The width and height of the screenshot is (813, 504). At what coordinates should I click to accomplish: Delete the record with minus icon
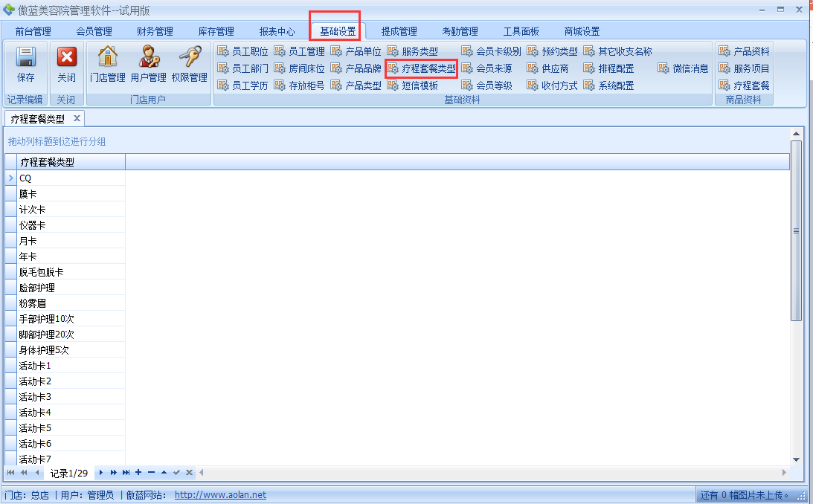coord(151,473)
